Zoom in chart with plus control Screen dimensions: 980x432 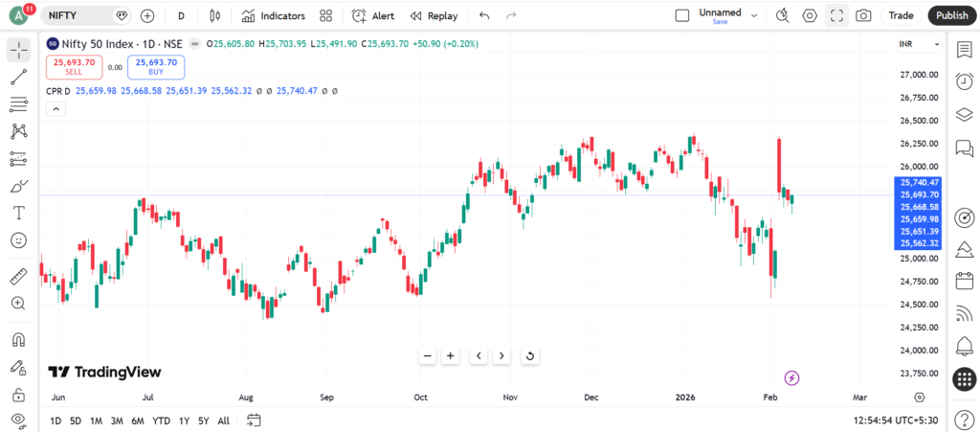(450, 356)
